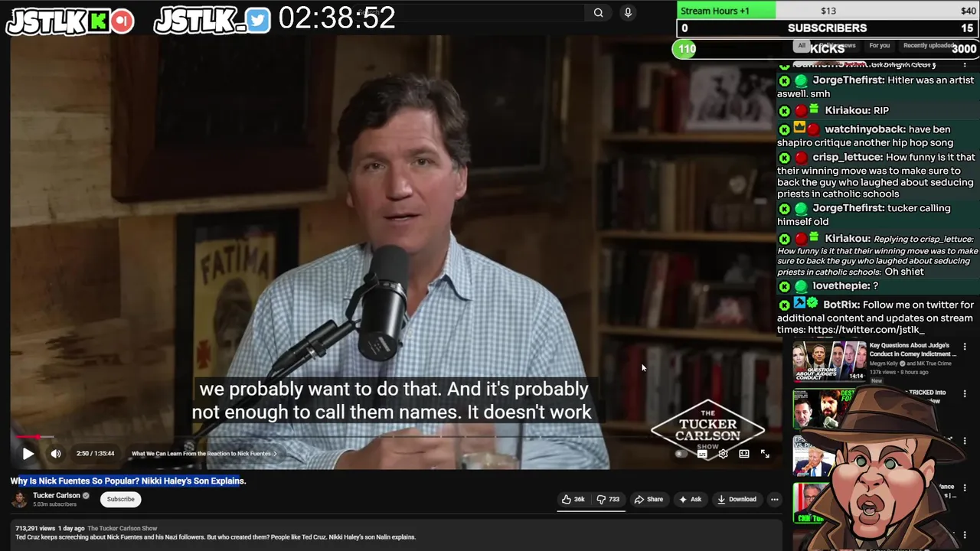Click the red video progress bar
Image resolution: width=980 pixels, height=551 pixels.
pos(26,437)
